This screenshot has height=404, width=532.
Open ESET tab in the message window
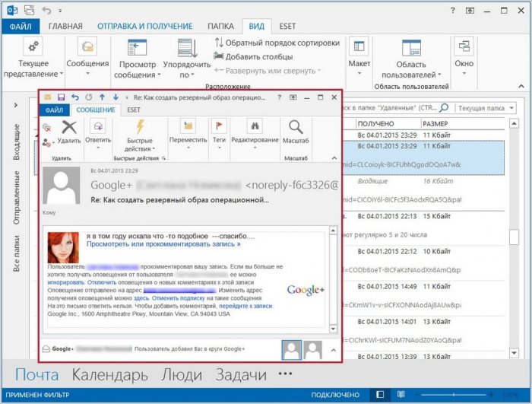[x=133, y=110]
